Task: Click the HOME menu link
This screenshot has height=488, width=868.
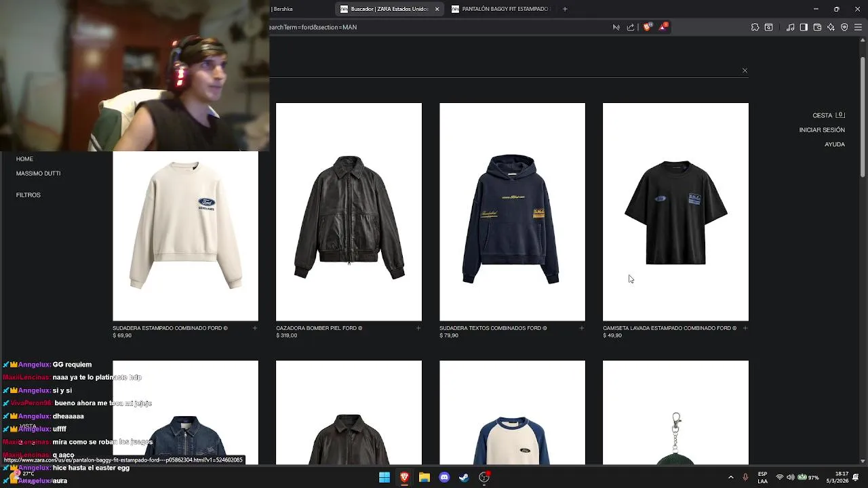Action: click(x=24, y=159)
